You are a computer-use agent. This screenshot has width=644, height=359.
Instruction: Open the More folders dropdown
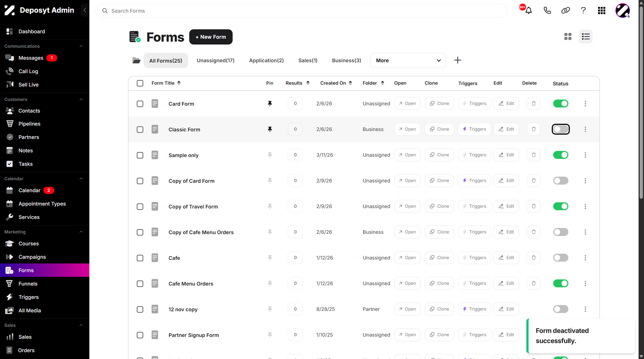click(x=408, y=60)
